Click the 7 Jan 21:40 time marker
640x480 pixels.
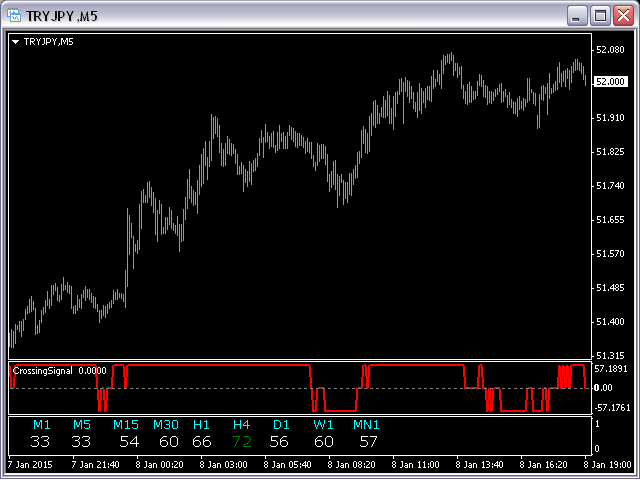click(96, 465)
